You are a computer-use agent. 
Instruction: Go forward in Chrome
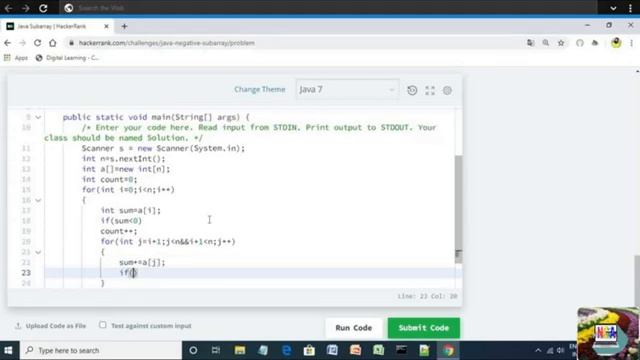pyautogui.click(x=22, y=43)
